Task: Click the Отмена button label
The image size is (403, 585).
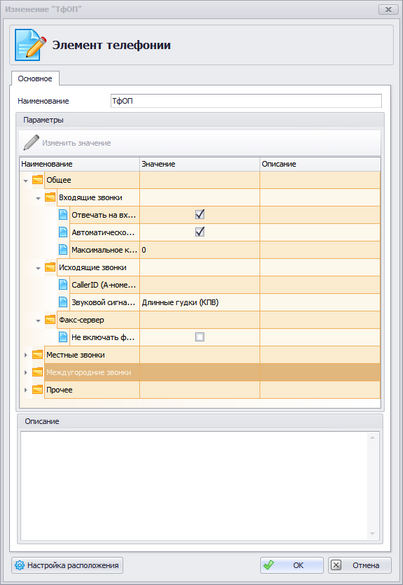Action: 366,565
